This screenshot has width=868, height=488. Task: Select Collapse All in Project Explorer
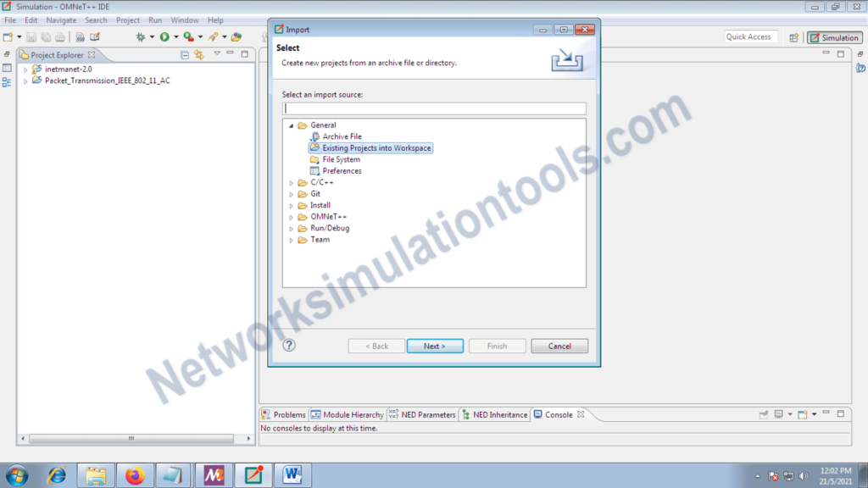click(x=185, y=53)
